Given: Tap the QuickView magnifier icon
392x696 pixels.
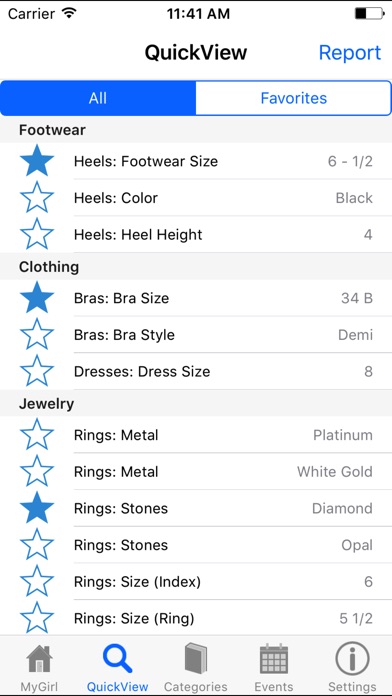Looking at the screenshot, I should (117, 659).
